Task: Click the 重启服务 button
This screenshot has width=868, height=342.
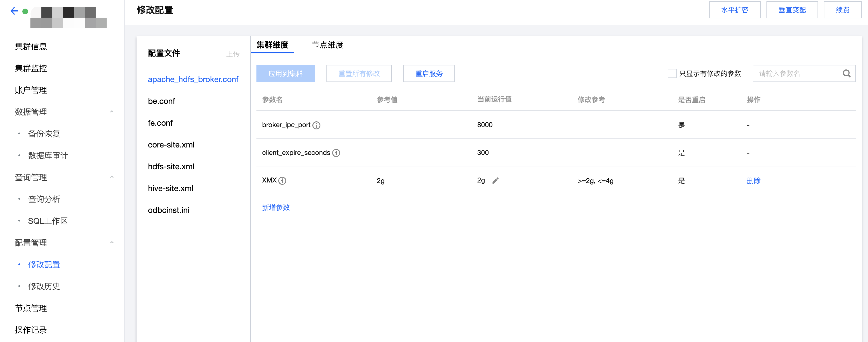Action: click(429, 73)
